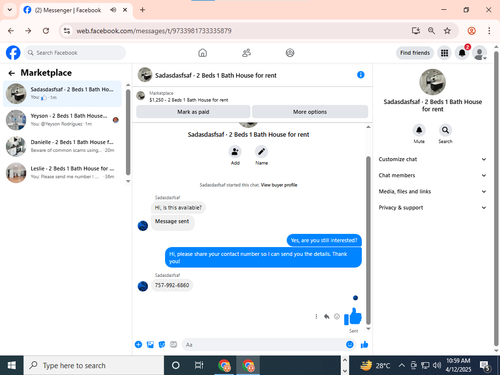Click the chat header title Sadasdasfsaf
Image resolution: width=500 pixels, height=375 pixels.
click(x=216, y=75)
